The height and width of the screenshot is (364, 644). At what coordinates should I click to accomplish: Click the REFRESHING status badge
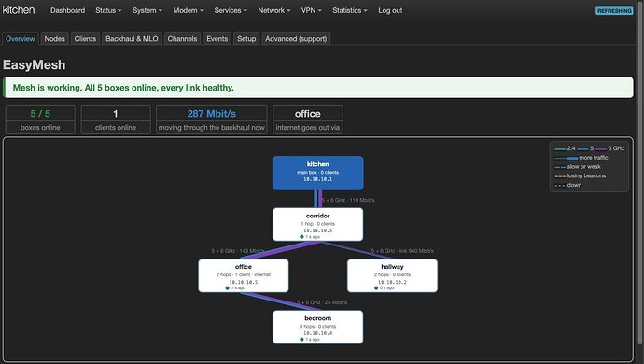click(614, 10)
